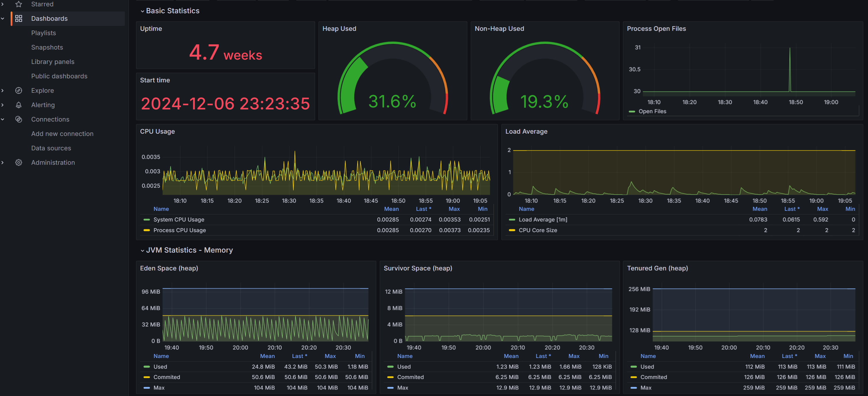Image resolution: width=868 pixels, height=396 pixels.
Task: Click the Library panels menu item
Action: (52, 61)
